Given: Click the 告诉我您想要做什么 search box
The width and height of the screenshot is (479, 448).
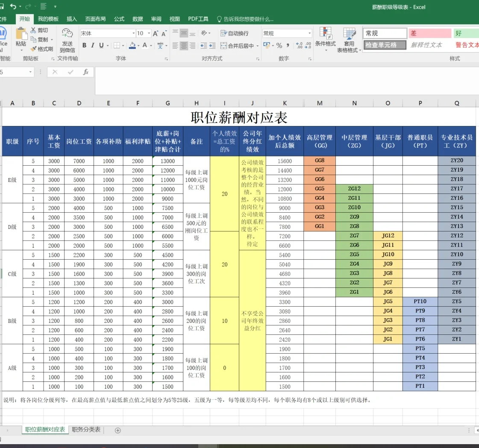Looking at the screenshot, I should pos(245,19).
